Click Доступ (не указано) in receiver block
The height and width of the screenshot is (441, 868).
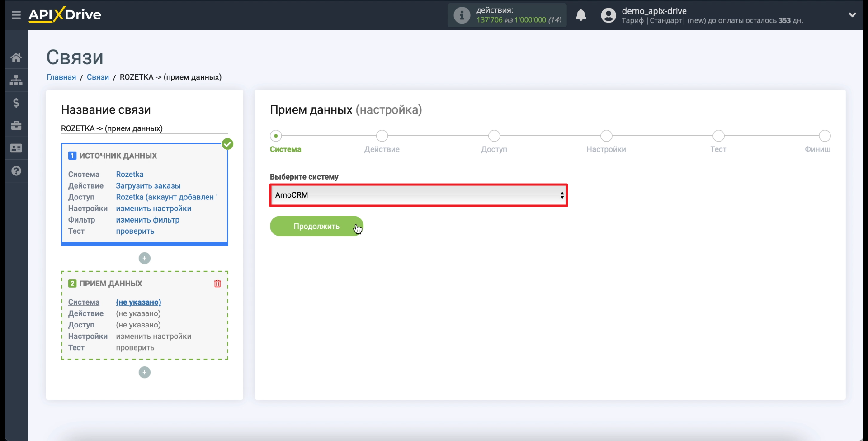coord(138,325)
